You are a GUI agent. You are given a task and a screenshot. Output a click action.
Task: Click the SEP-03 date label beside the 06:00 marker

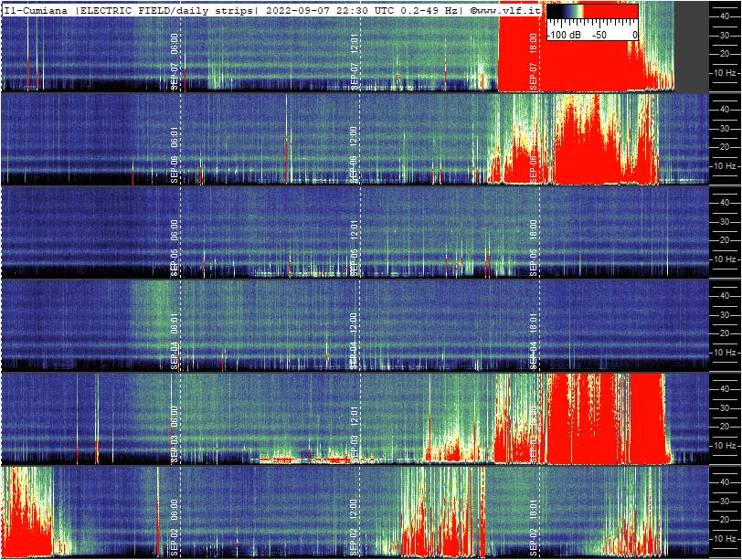pyautogui.click(x=175, y=449)
